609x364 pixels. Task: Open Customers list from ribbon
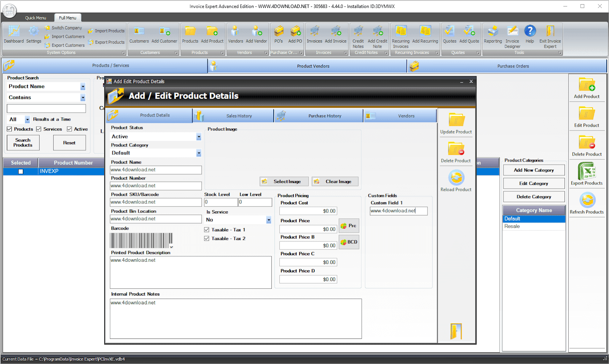[139, 34]
